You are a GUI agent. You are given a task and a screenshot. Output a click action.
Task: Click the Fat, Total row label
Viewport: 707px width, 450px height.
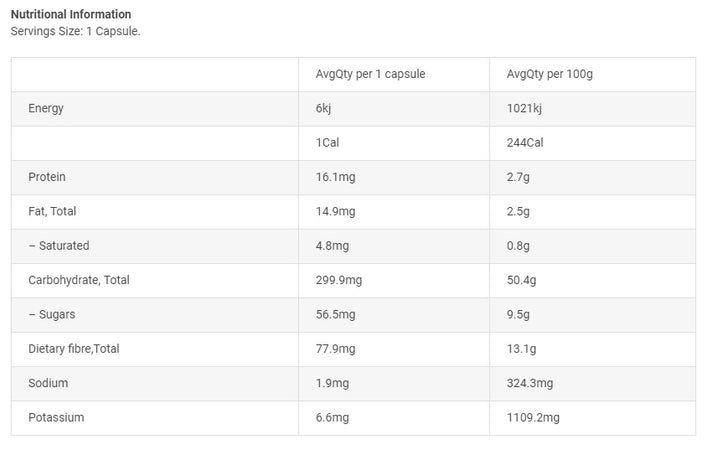click(52, 211)
